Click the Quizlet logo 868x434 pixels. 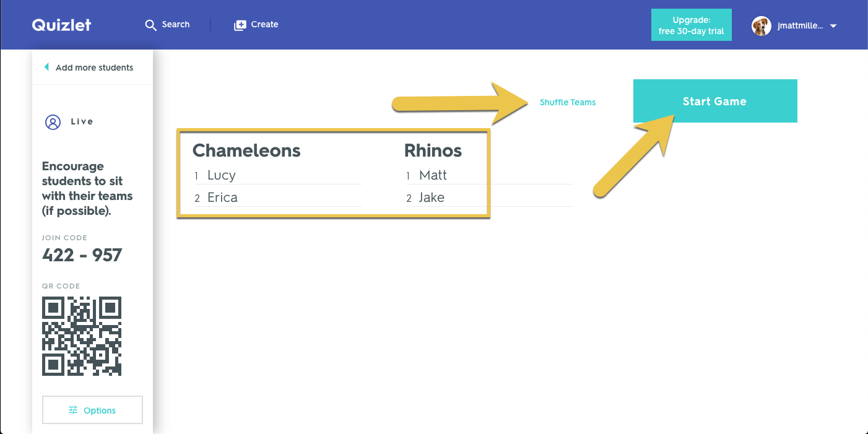61,25
